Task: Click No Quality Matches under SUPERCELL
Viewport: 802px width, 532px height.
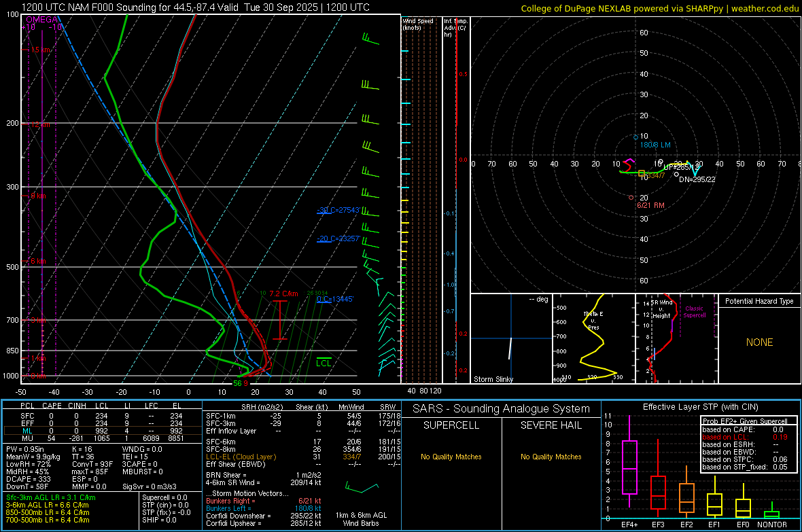Action: [451, 457]
